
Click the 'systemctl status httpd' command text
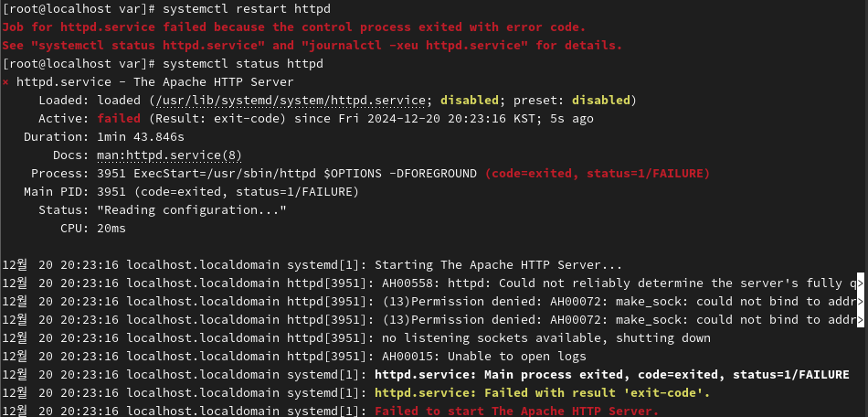(243, 64)
